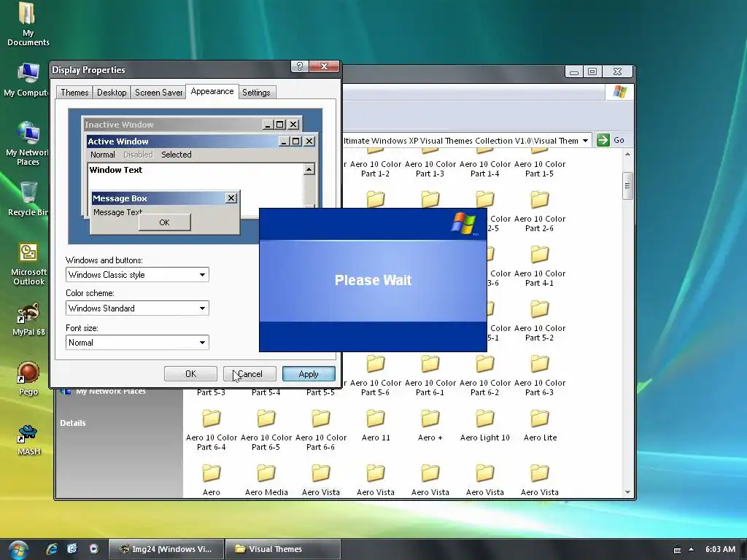This screenshot has width=747, height=560.
Task: Open the Start menu orb
Action: click(x=18, y=549)
